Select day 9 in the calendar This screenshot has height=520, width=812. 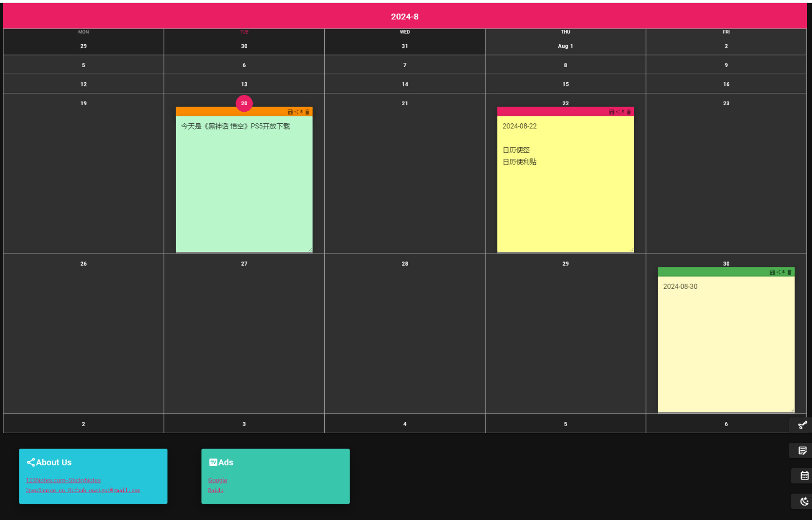coord(726,65)
